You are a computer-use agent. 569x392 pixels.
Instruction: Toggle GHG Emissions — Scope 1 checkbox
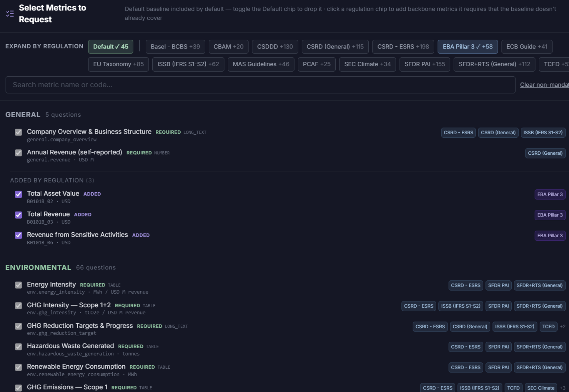(x=19, y=388)
